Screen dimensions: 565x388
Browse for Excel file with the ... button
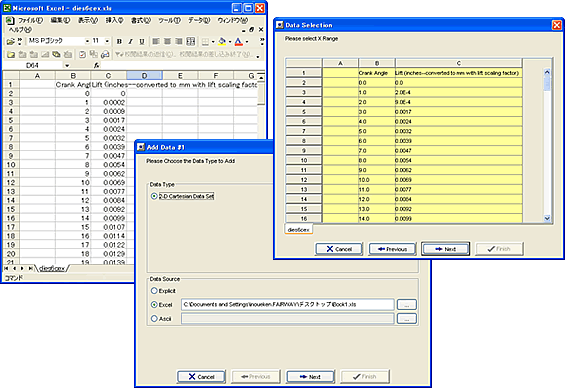[406, 305]
